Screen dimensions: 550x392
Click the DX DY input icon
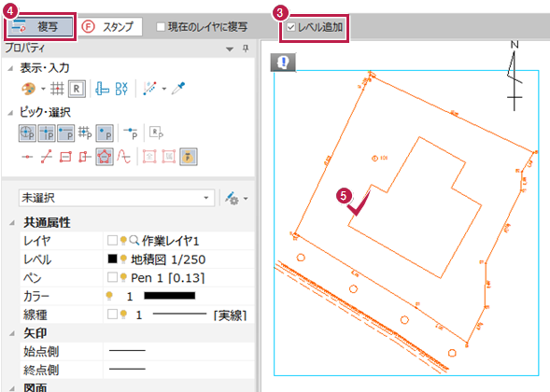tap(121, 89)
